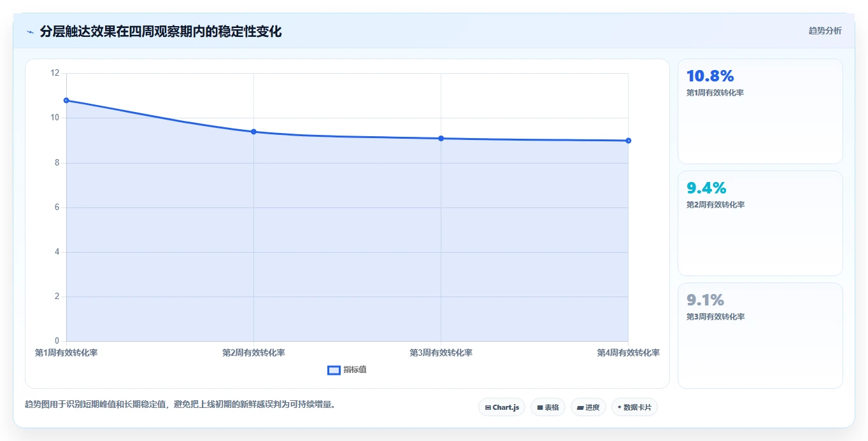Click the 表格 tag
The height and width of the screenshot is (441, 868).
click(548, 407)
